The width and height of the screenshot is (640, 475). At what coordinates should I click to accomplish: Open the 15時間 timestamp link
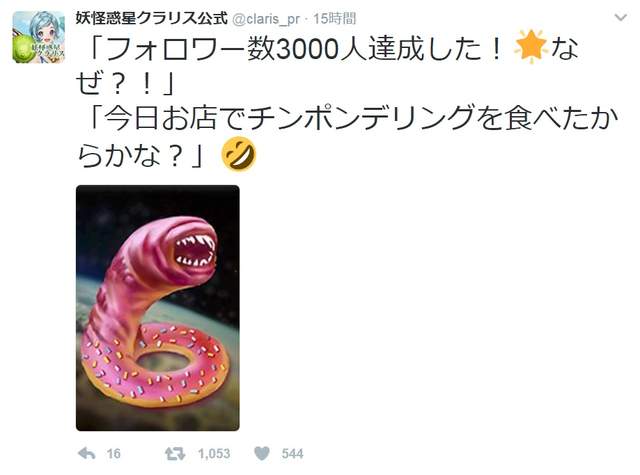pos(335,19)
